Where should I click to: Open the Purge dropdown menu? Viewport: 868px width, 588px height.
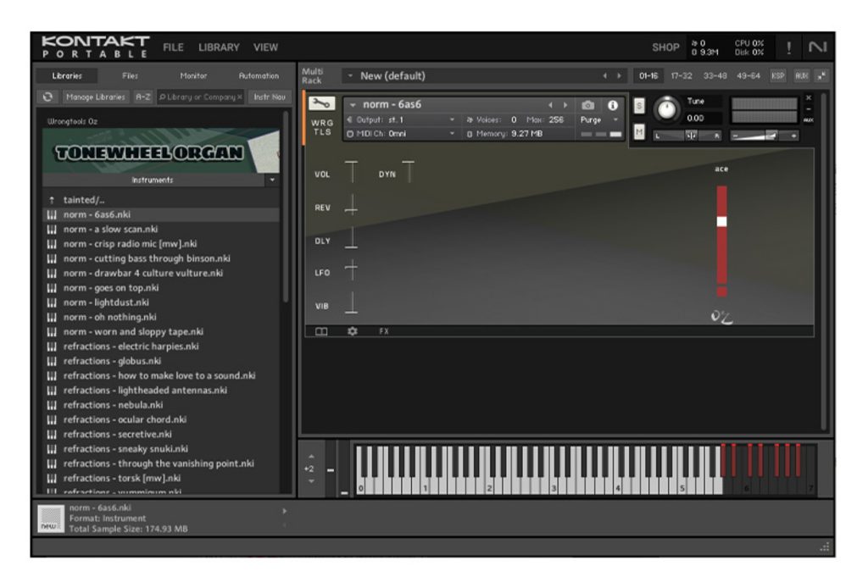(x=599, y=120)
